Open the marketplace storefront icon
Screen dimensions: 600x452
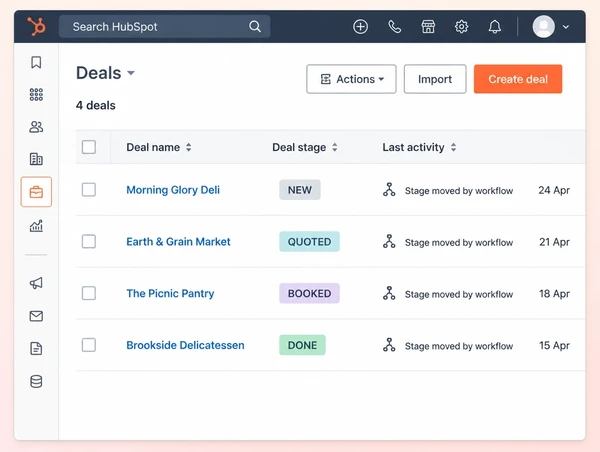click(x=428, y=27)
